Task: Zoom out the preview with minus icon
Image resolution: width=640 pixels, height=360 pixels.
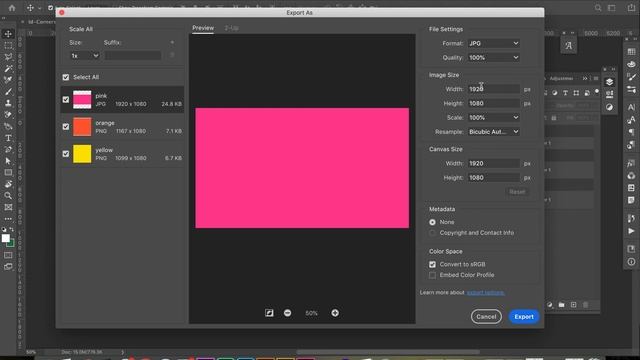Action: [x=287, y=313]
